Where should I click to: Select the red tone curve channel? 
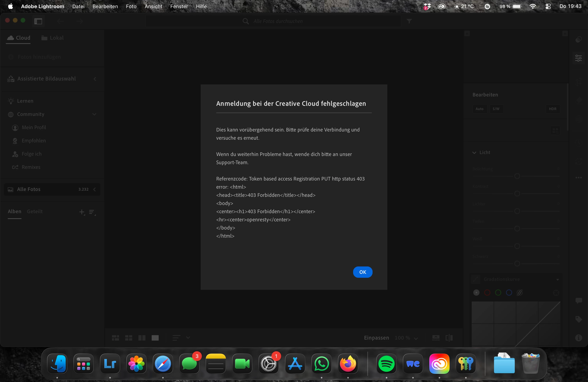click(487, 293)
